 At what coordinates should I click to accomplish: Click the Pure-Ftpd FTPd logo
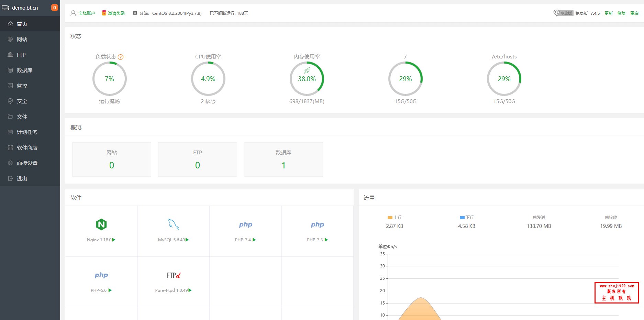[174, 275]
